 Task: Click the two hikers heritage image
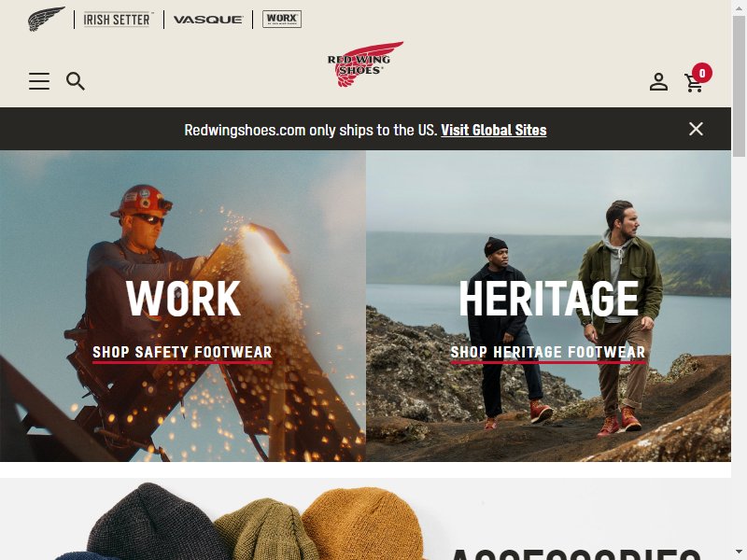(548, 306)
